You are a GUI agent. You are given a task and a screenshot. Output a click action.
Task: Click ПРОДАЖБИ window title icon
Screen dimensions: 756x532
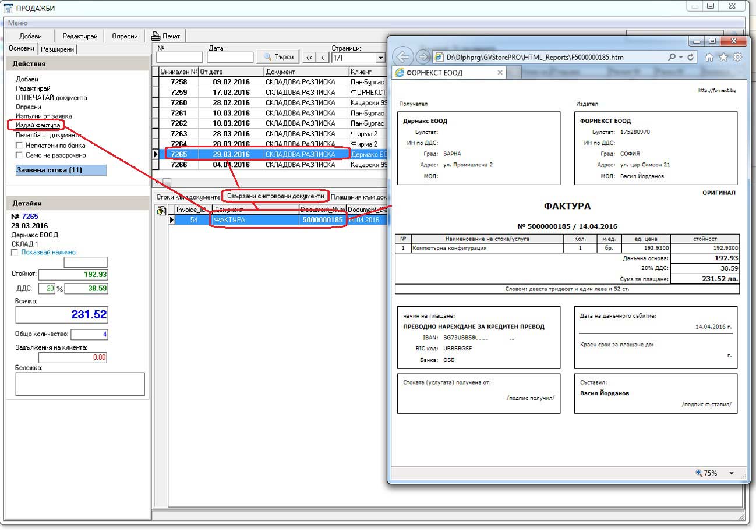click(x=8, y=8)
